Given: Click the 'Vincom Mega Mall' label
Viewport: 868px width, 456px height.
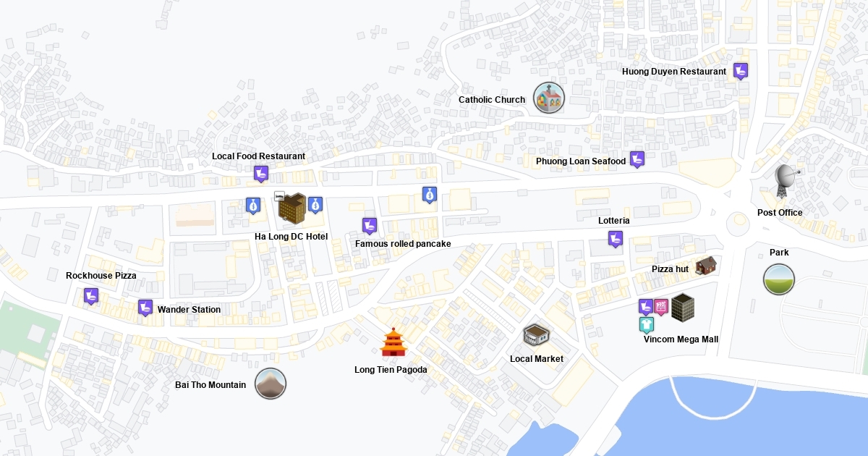Looking at the screenshot, I should (681, 339).
